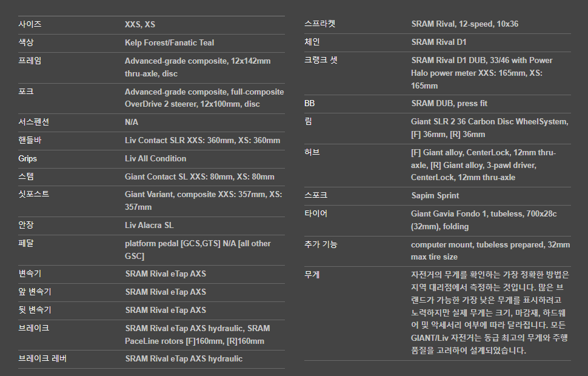Select the XXS, XS size value

140,25
